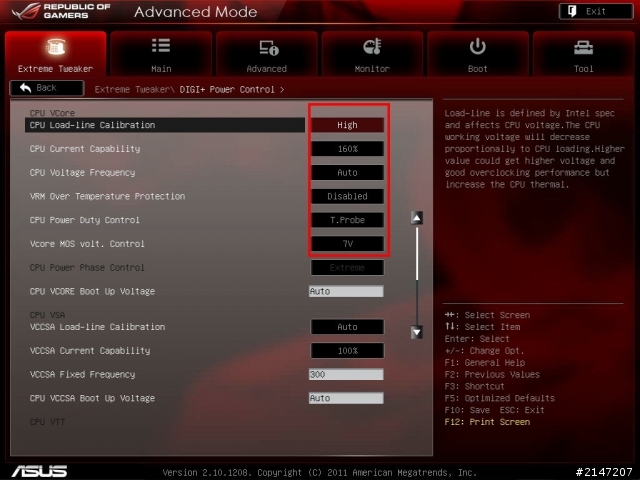Click Extreme Tweaker breadcrumb text
The image size is (640, 480).
point(134,89)
